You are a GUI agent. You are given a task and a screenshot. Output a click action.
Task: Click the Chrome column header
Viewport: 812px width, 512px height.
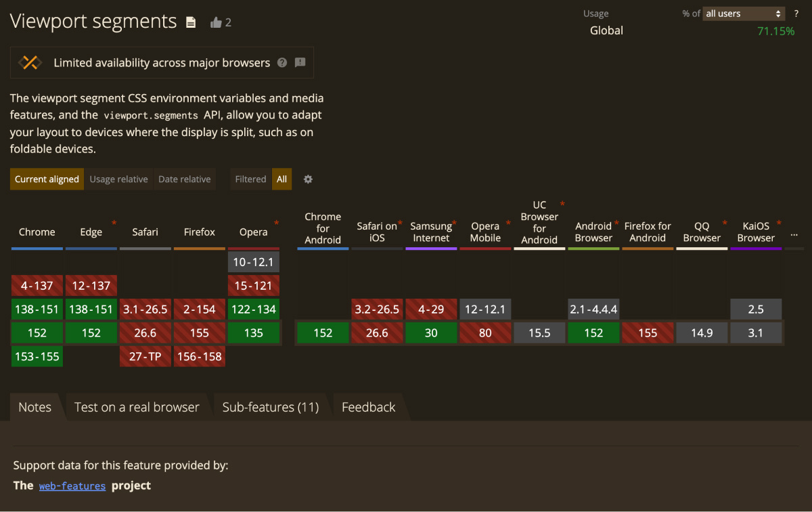[x=37, y=232]
